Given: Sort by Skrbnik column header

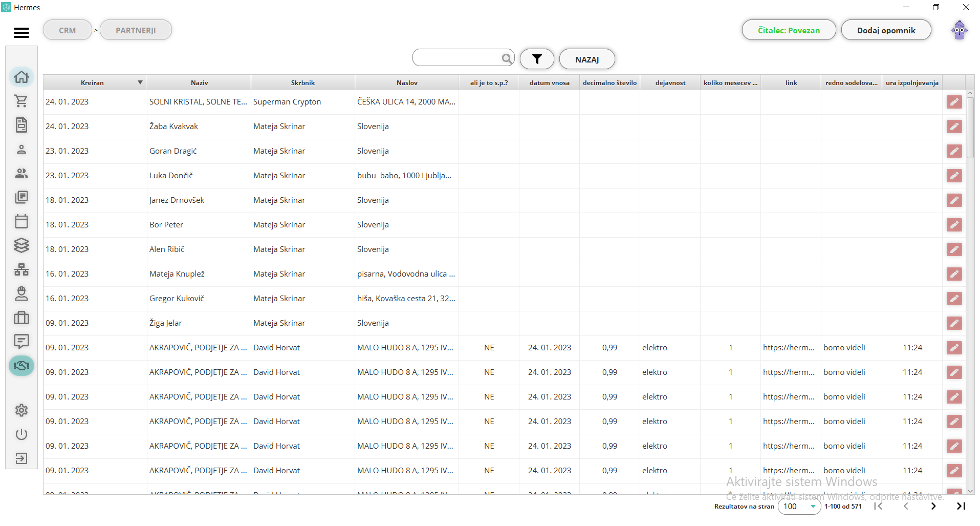Looking at the screenshot, I should 303,82.
